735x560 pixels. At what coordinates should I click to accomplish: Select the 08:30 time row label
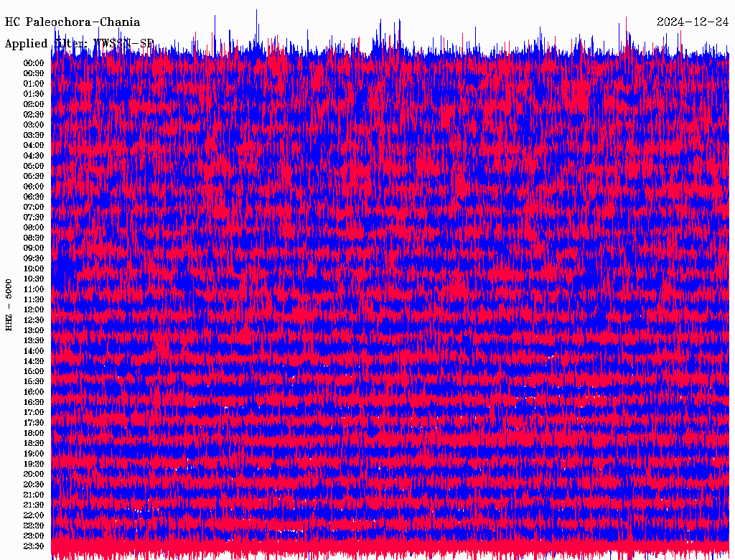click(x=34, y=238)
